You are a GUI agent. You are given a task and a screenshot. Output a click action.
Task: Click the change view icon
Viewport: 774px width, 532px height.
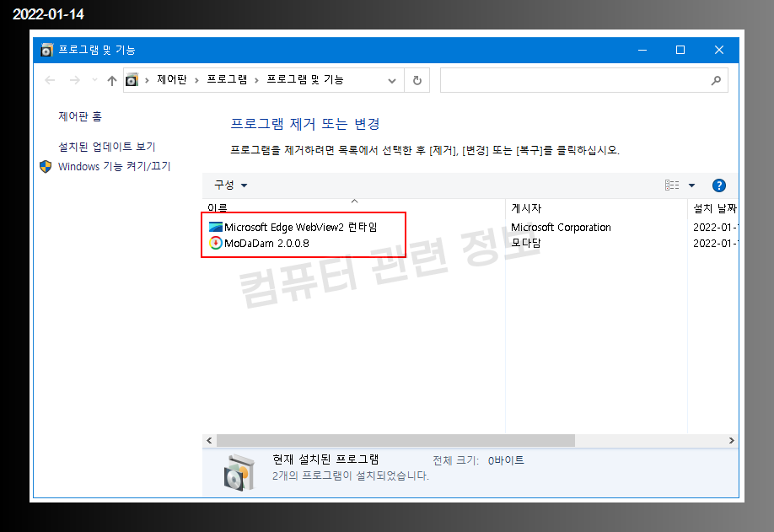[x=671, y=185]
